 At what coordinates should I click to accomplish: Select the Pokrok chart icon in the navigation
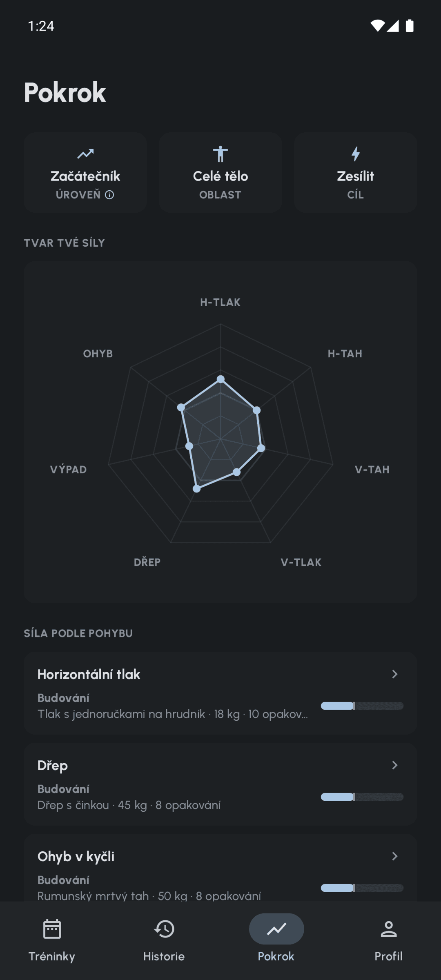coord(276,929)
